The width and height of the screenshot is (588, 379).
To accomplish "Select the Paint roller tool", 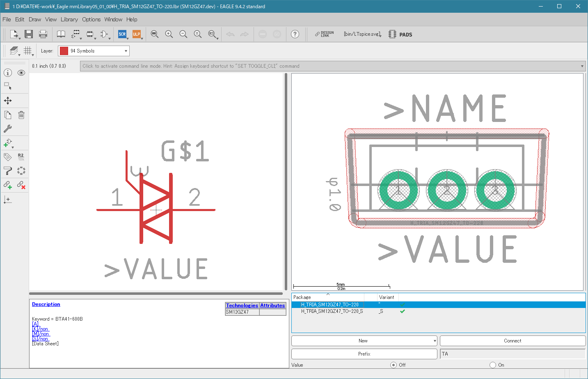I will point(8,171).
